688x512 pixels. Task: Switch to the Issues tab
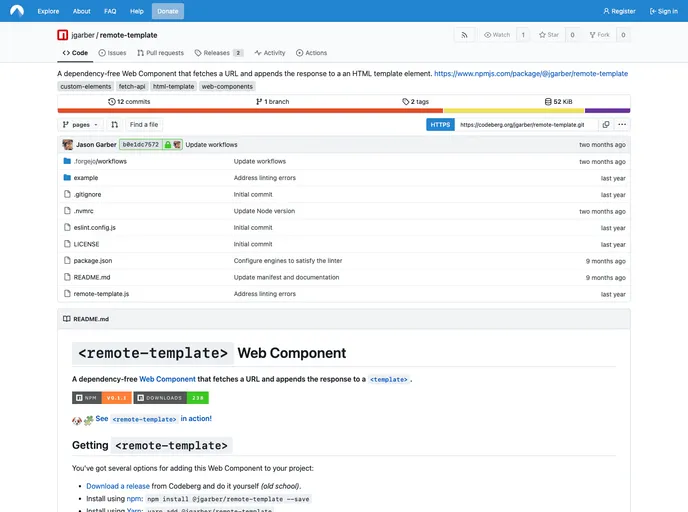pos(112,53)
